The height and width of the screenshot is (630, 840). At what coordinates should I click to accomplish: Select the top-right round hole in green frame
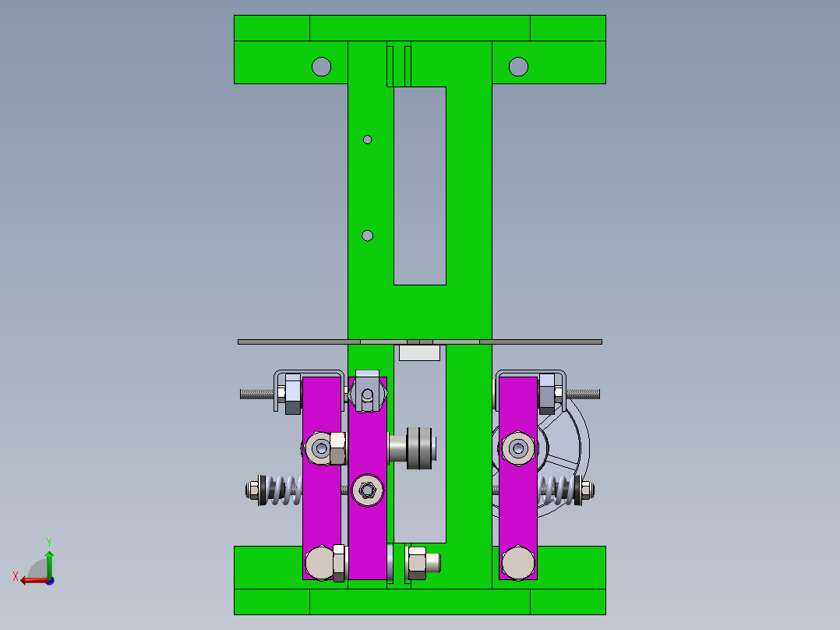click(518, 66)
